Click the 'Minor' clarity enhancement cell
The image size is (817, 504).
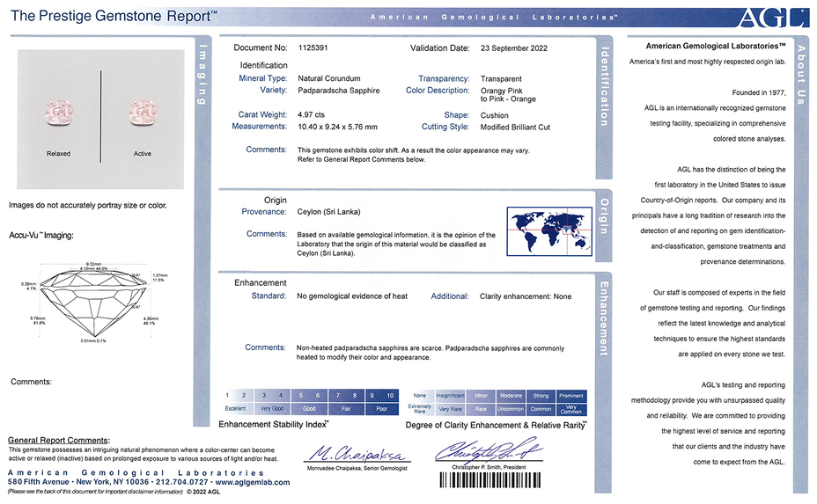point(481,396)
